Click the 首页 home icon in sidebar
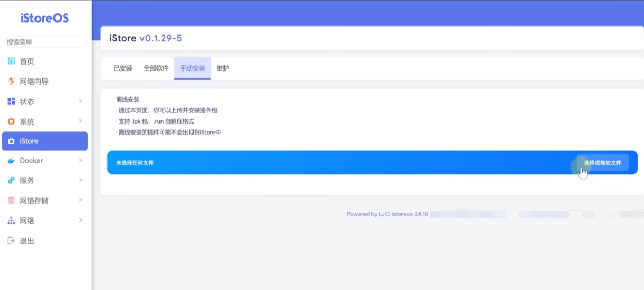 11,61
